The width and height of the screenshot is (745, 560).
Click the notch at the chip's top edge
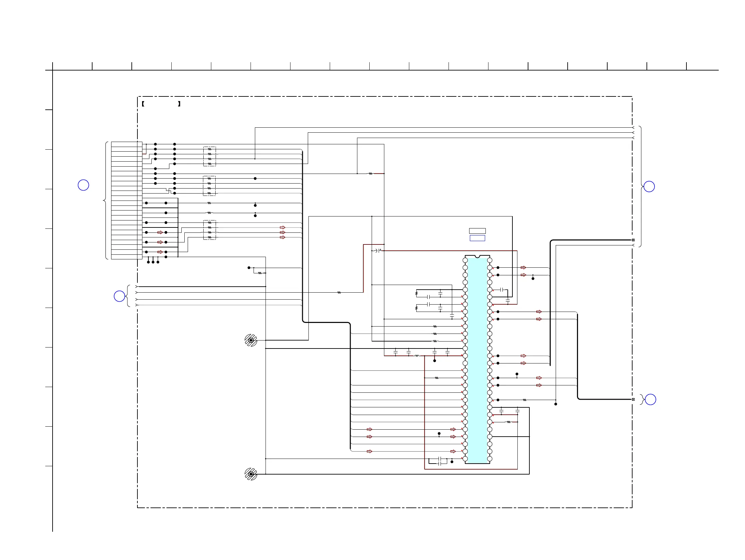(477, 256)
